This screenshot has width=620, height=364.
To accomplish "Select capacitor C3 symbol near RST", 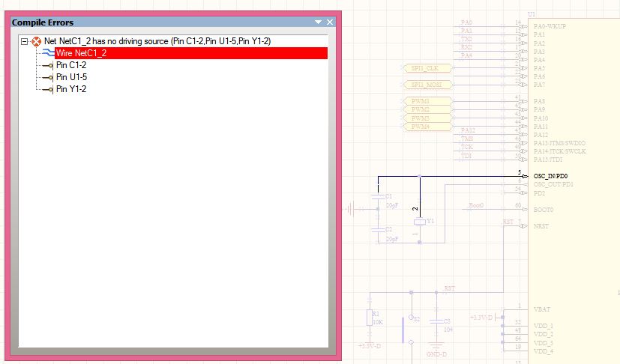I will 436,322.
